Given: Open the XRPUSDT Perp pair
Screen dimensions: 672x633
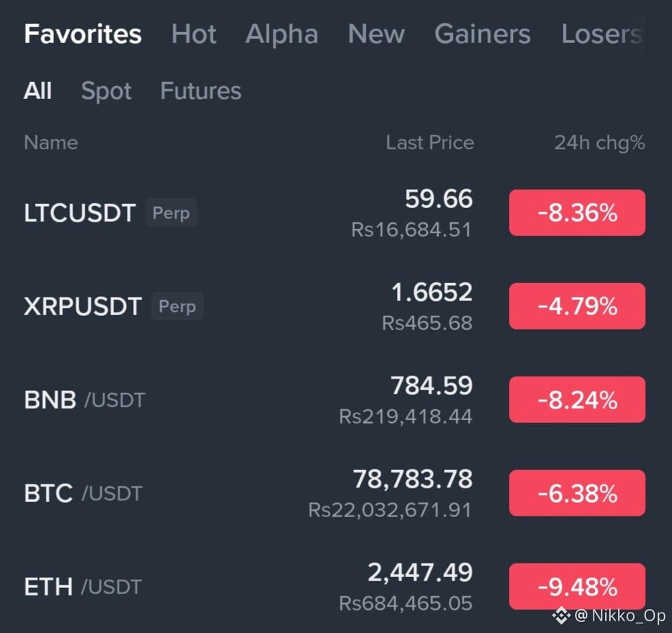Looking at the screenshot, I should [336, 306].
